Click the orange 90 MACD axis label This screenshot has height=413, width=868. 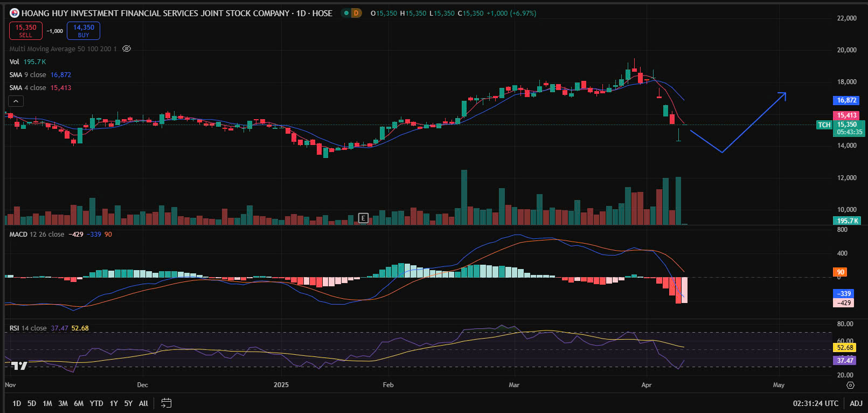(841, 272)
